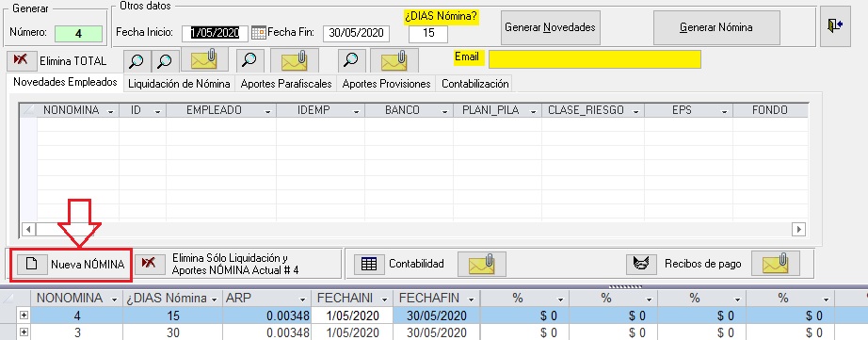Click the envelope email icon beside Contabilidad
The height and width of the screenshot is (340, 868).
pyautogui.click(x=481, y=264)
